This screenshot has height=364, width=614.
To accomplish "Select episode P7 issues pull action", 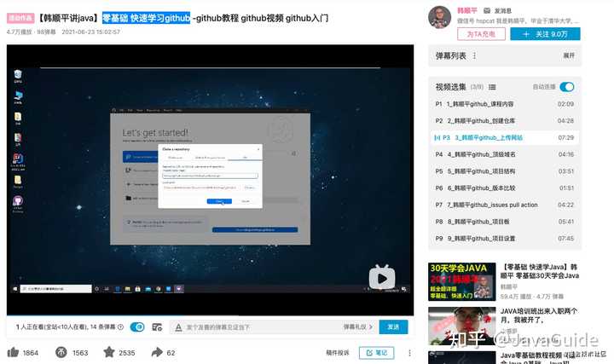I will [504, 205].
